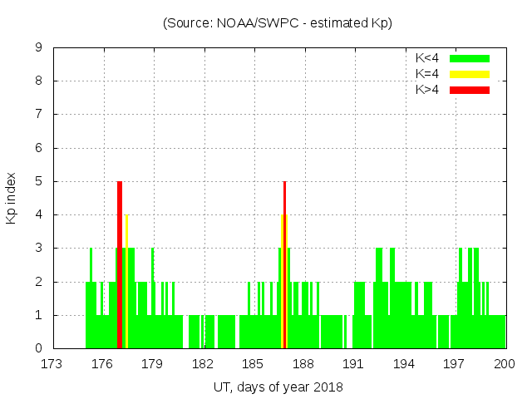
Task: Click the 'K>4' legend text
Action: (427, 90)
